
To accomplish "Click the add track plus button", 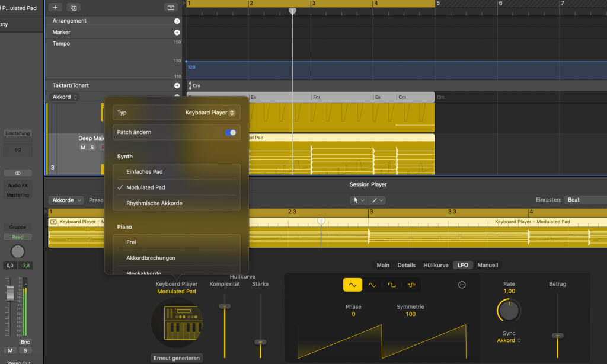I will [x=55, y=7].
